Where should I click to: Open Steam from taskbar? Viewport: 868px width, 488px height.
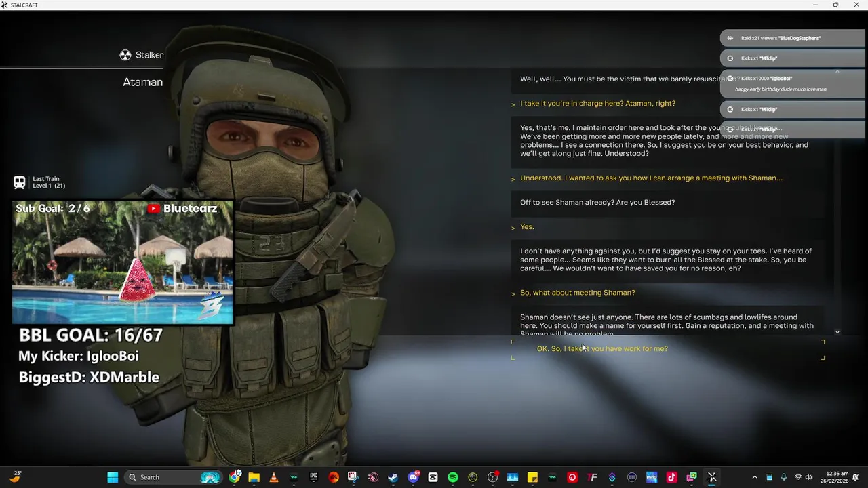pyautogui.click(x=393, y=477)
